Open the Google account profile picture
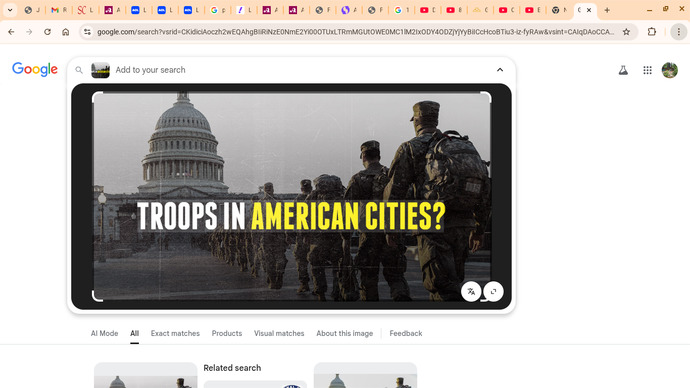690x388 pixels. pyautogui.click(x=670, y=70)
